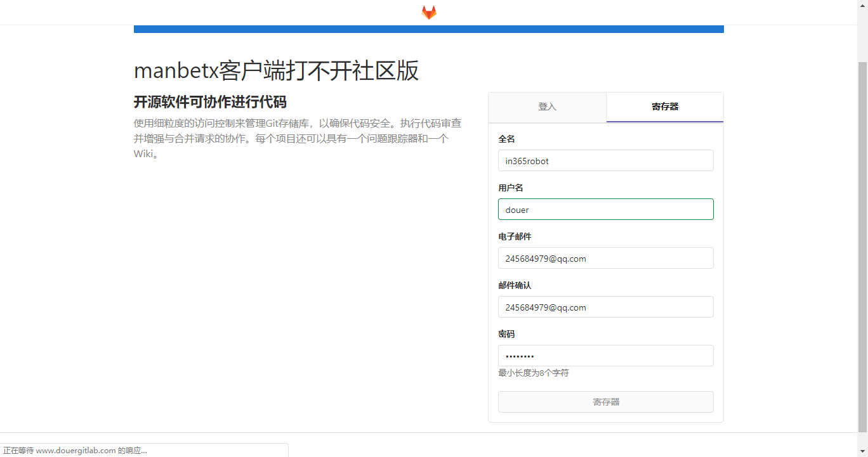
Task: Click the 用户名 field with douer
Action: click(606, 209)
